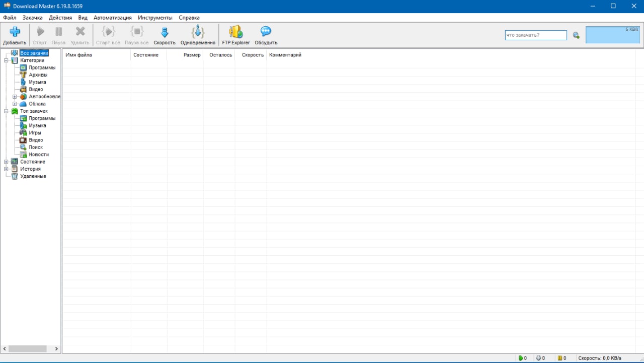
Task: Click the Категории icon in the tree
Action: pos(15,60)
